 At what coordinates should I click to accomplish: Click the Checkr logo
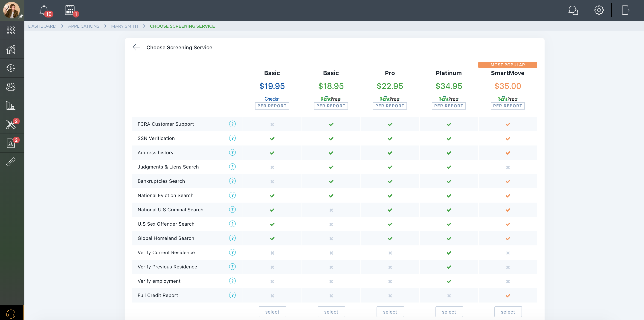coord(272,99)
